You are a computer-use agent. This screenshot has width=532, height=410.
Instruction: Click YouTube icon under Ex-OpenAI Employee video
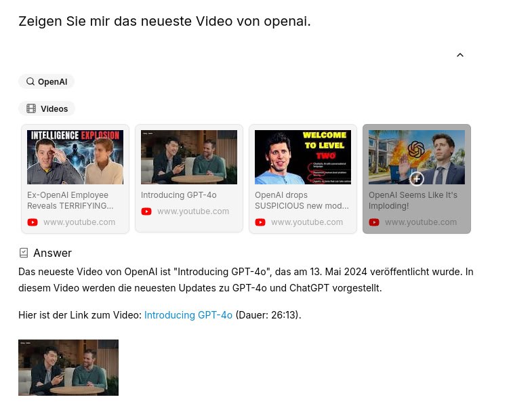(33, 222)
